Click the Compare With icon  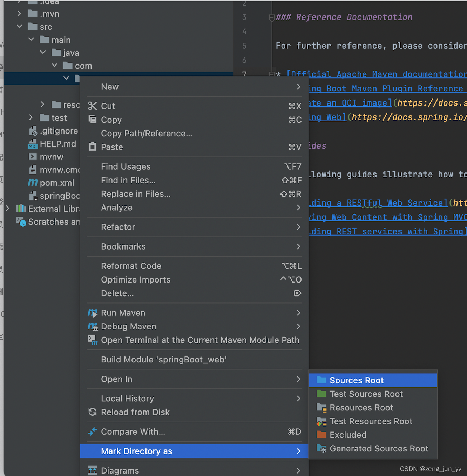pos(93,431)
